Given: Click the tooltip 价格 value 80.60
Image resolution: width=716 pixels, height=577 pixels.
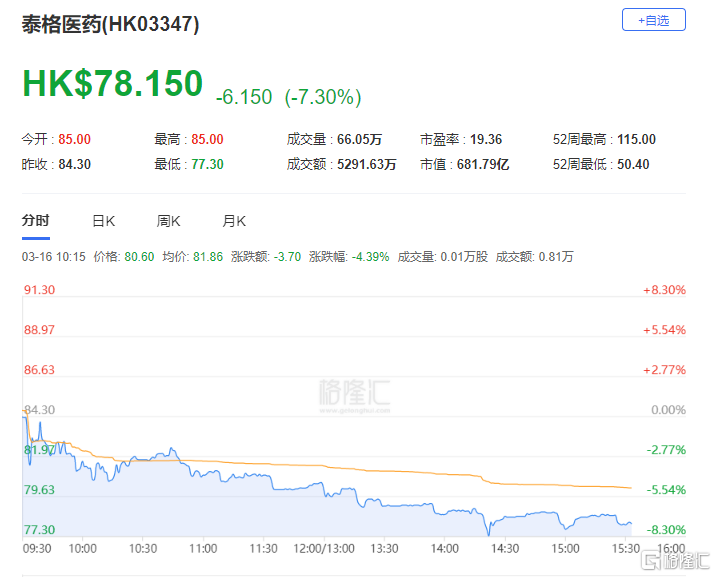Looking at the screenshot, I should click(x=139, y=257).
